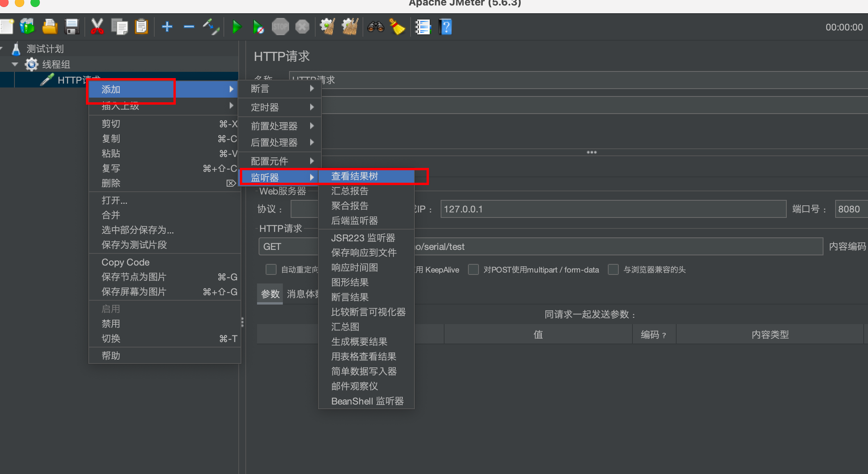Select 用表格查看结果 menu item

coord(366,356)
